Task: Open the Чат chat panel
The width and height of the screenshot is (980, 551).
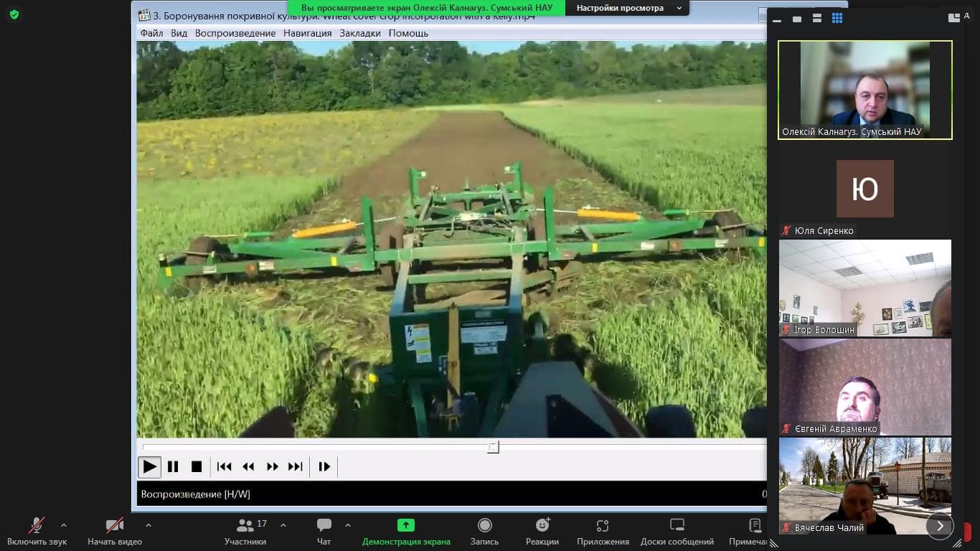Action: tap(324, 531)
